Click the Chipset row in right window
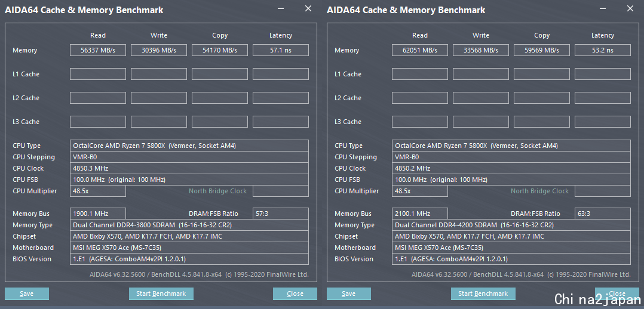 coord(511,236)
